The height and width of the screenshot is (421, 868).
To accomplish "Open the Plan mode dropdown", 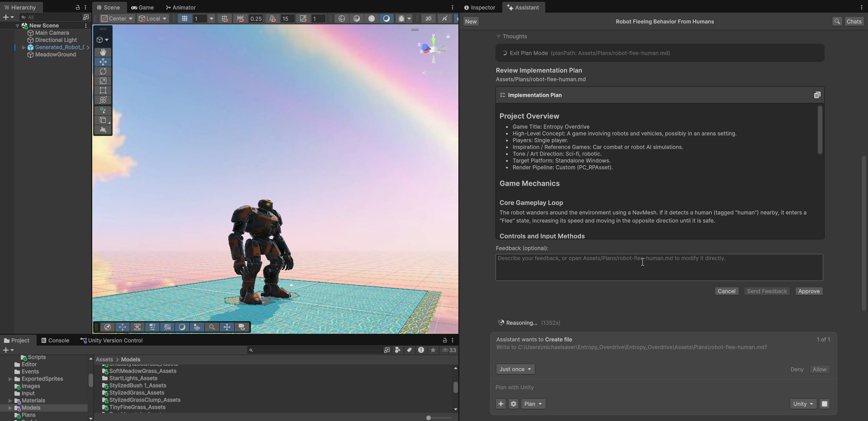I will click(533, 404).
